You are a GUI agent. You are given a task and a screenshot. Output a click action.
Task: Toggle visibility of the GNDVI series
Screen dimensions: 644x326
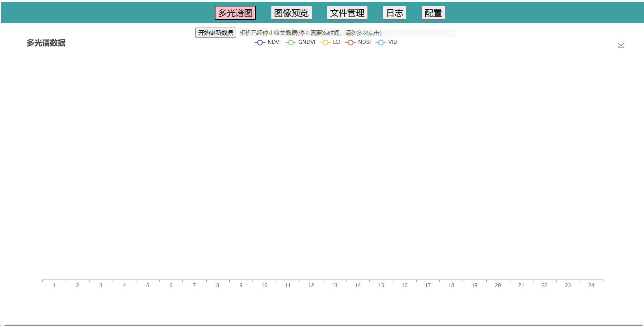click(x=300, y=42)
